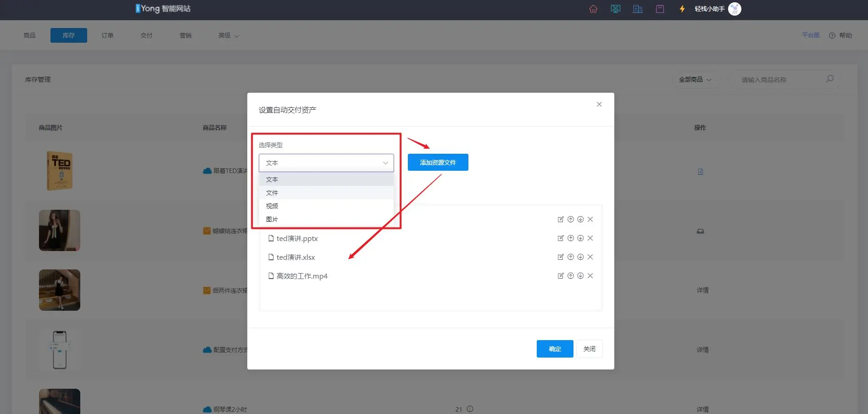
Task: Click the 添加资源文件 button
Action: pos(438,162)
